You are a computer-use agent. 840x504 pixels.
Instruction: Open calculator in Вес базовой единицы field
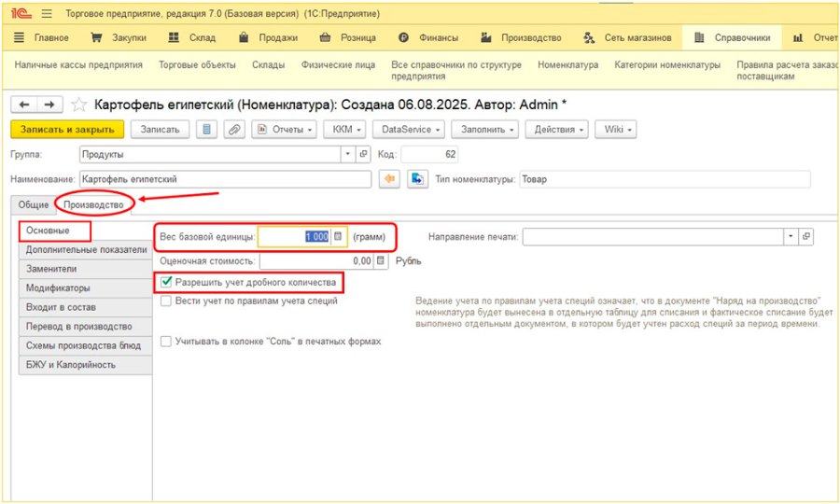click(338, 236)
